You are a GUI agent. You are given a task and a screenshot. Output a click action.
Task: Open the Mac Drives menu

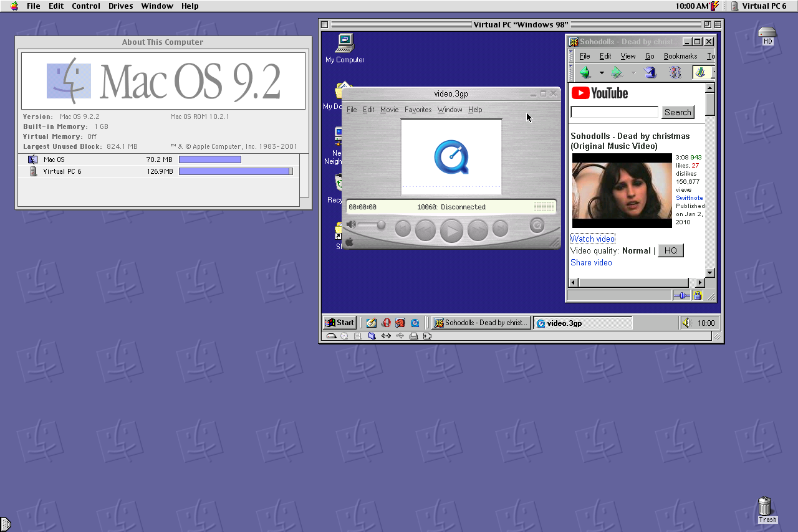point(120,6)
